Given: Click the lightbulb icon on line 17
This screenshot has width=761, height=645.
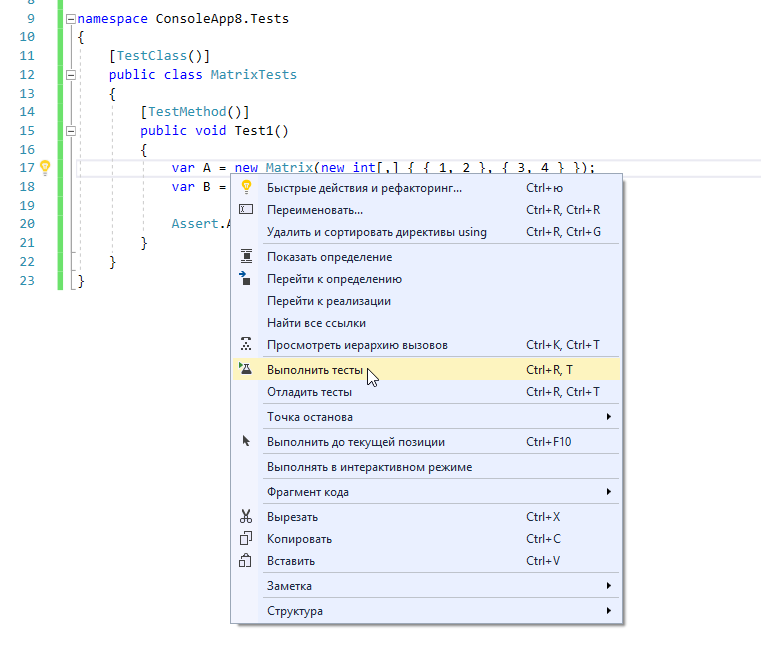Looking at the screenshot, I should pyautogui.click(x=45, y=167).
